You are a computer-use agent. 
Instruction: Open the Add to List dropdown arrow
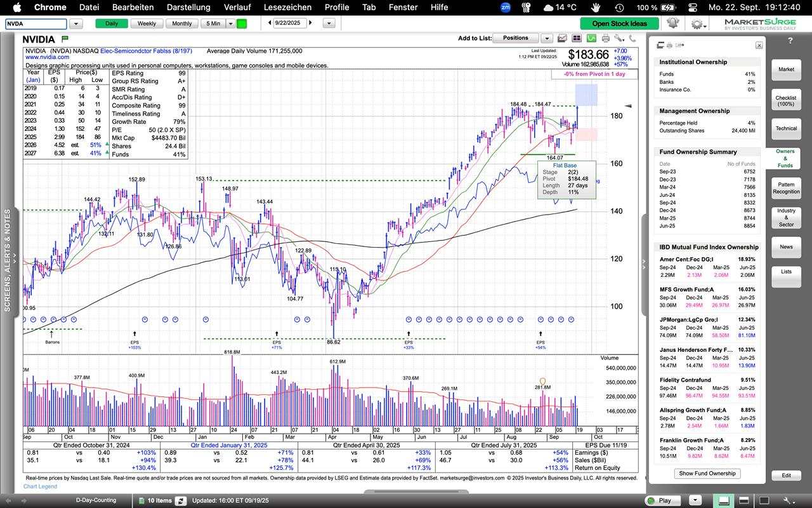point(546,38)
